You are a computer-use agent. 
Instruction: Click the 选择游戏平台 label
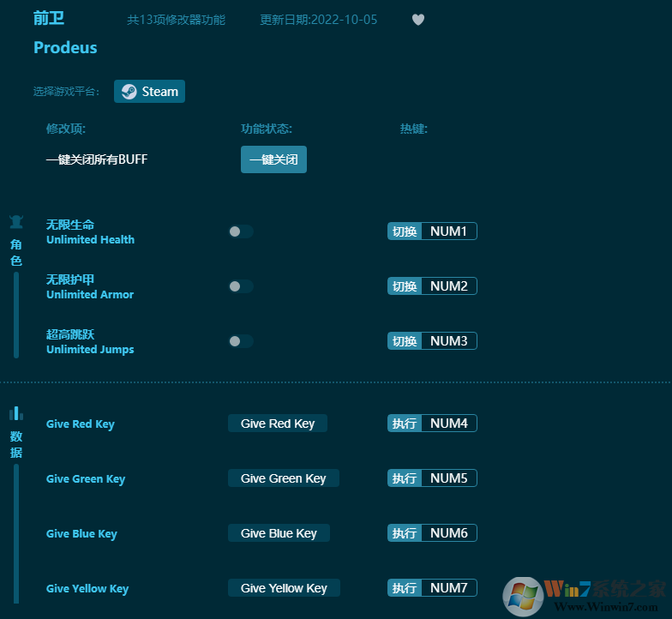point(67,91)
